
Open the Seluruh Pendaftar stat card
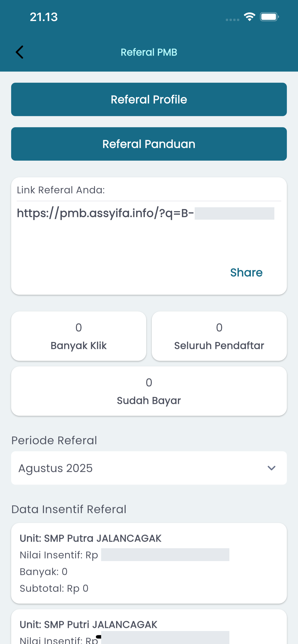pyautogui.click(x=219, y=336)
